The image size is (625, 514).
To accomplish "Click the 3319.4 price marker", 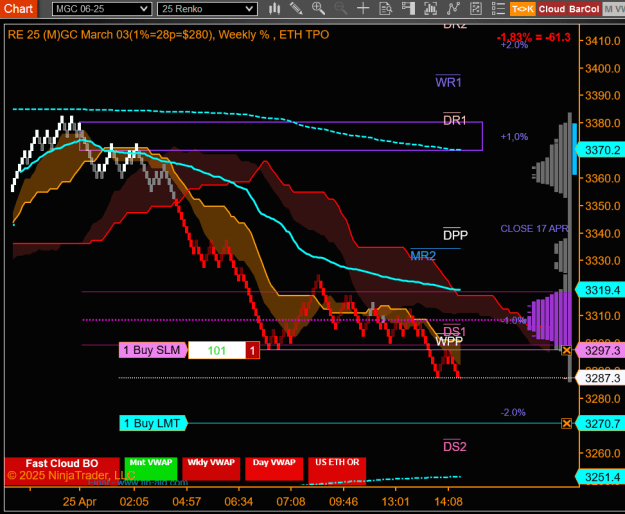I will [x=600, y=290].
